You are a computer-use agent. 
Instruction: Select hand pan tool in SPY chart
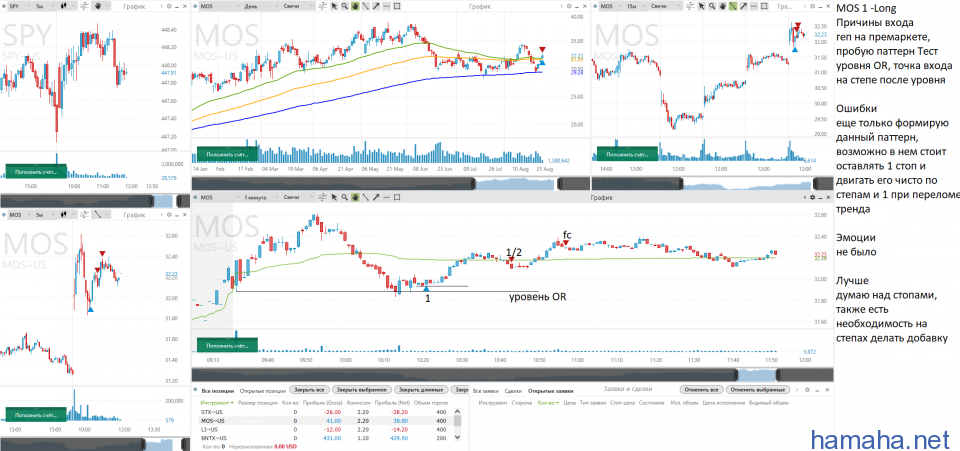[98, 6]
